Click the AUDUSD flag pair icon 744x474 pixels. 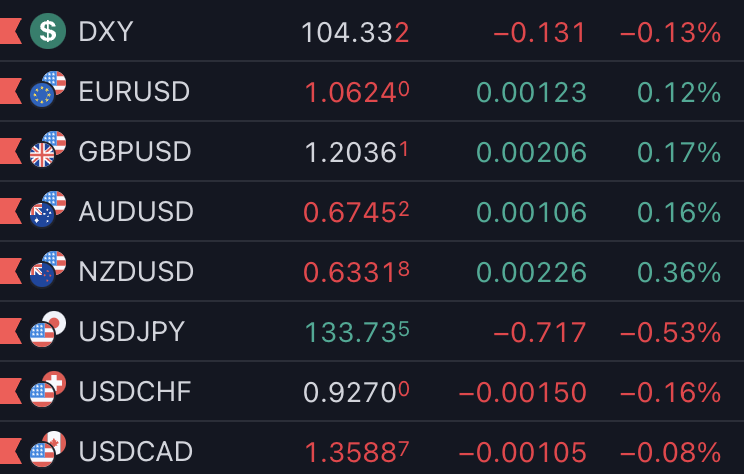48,209
